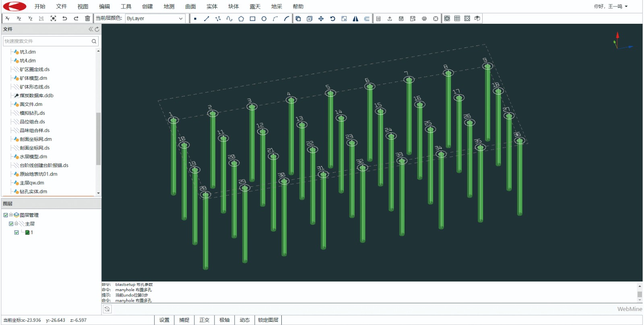Select the straight line tool
Screen dimensions: 644x325
click(206, 19)
